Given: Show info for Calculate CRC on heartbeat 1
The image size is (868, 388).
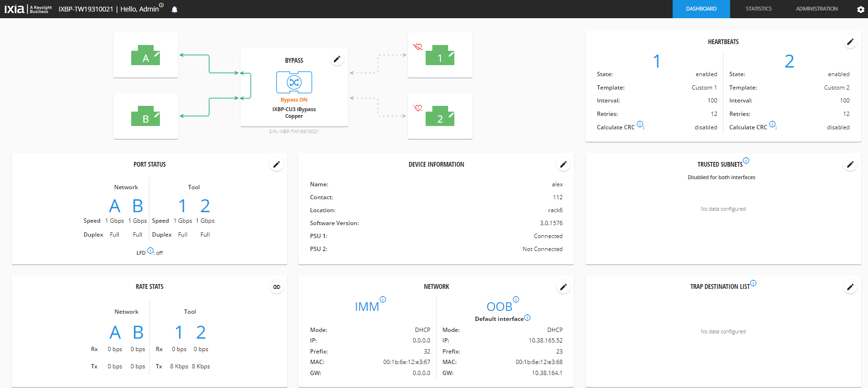Looking at the screenshot, I should tap(640, 125).
